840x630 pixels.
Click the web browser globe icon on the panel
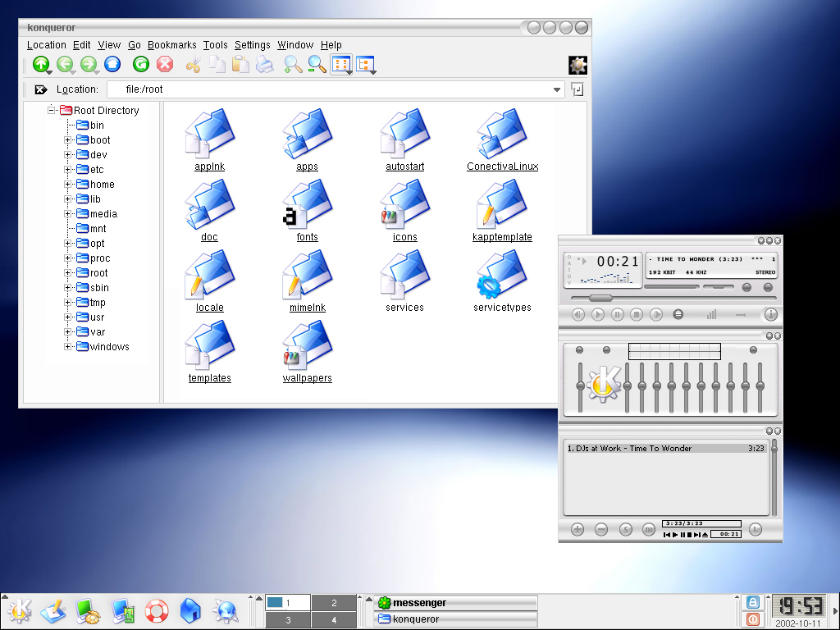coord(226,610)
